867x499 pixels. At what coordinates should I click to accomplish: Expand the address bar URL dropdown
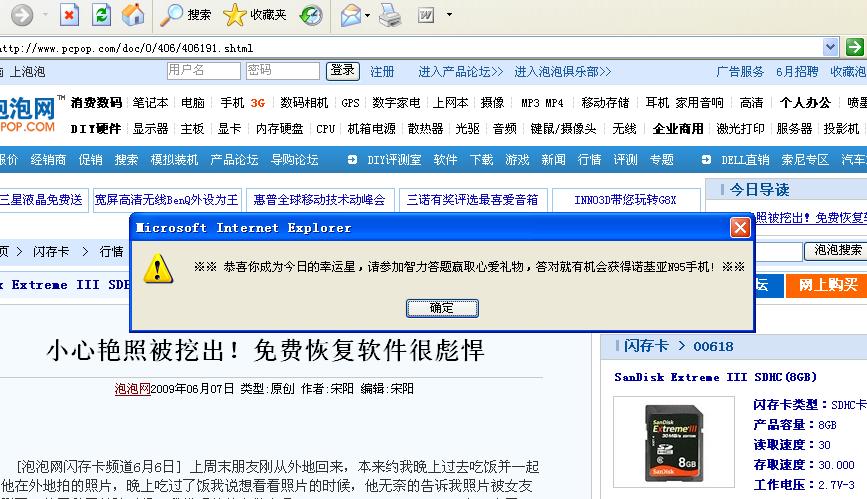tap(830, 48)
